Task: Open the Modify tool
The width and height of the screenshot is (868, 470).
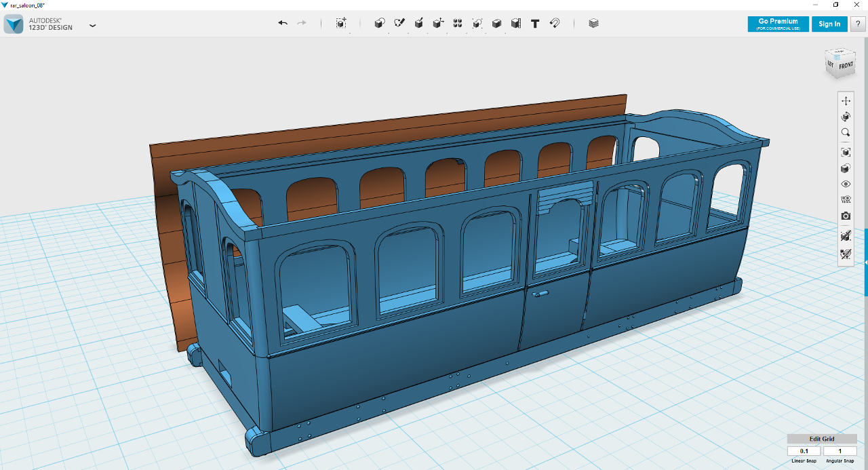Action: click(438, 23)
